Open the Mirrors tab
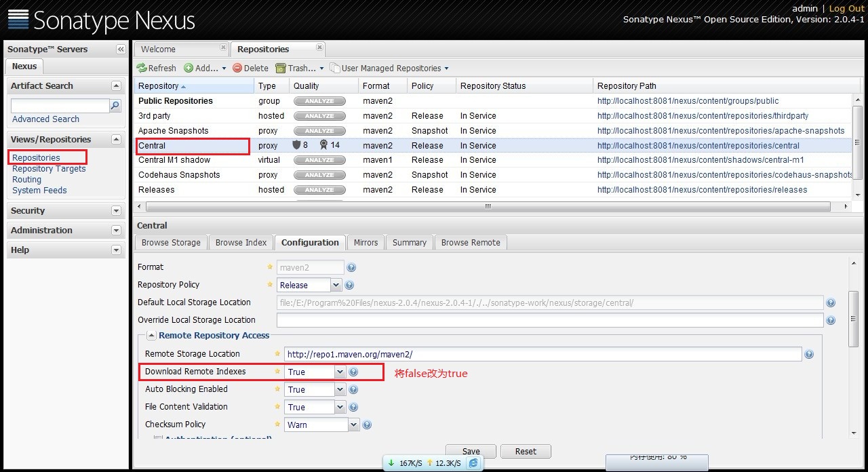The image size is (868, 472). click(366, 243)
